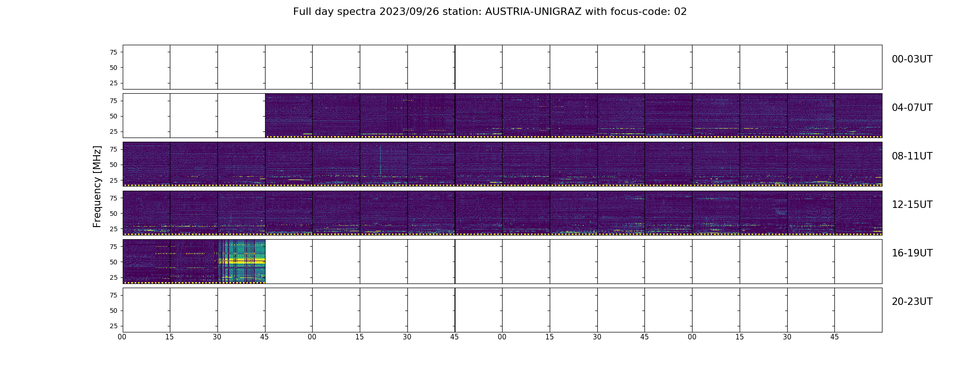Click the 75 frequency tick of the 00-03UT row
The height and width of the screenshot is (373, 980).
(113, 52)
